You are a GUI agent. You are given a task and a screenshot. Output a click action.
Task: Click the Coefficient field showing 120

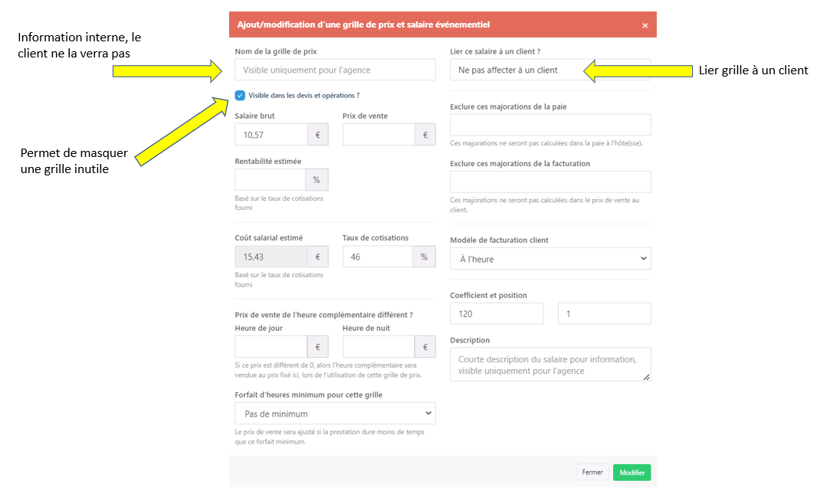tap(496, 313)
